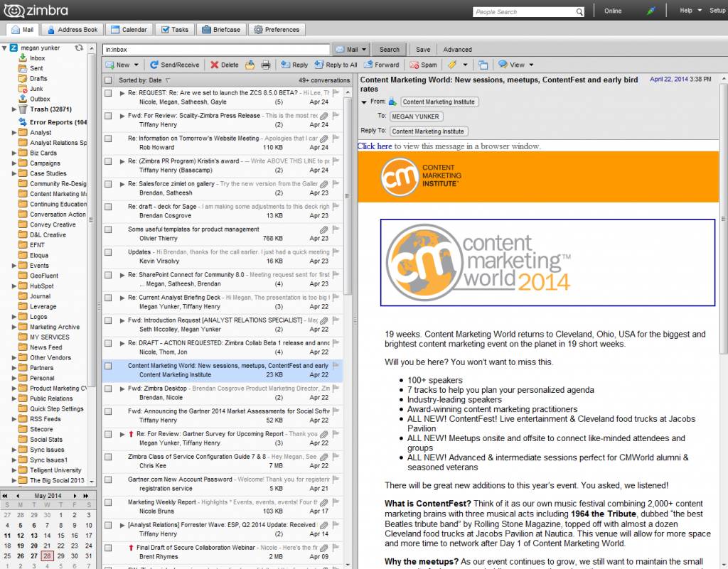Click the Search button
Viewport: 728px width, 569px height.
[x=389, y=50]
